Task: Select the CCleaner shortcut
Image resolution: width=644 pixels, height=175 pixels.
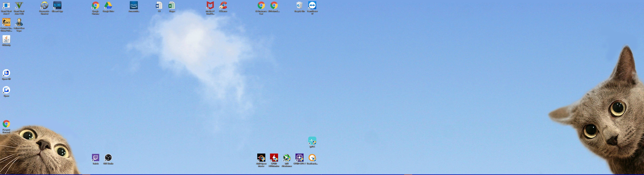Action: (223, 7)
